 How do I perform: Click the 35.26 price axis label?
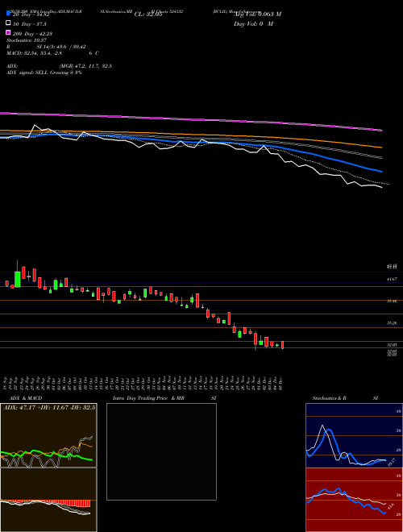click(392, 323)
